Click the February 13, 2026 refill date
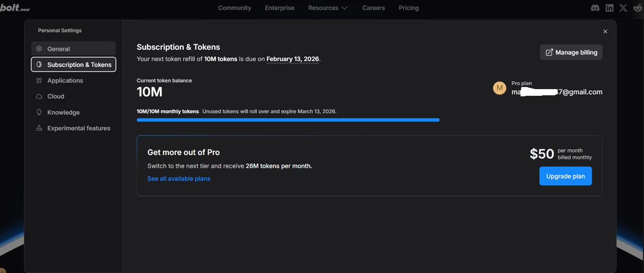 (293, 59)
